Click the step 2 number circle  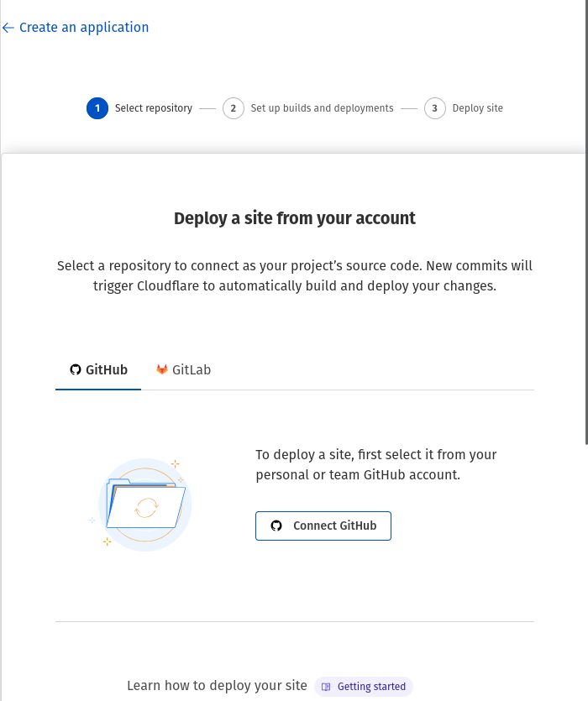pos(234,108)
